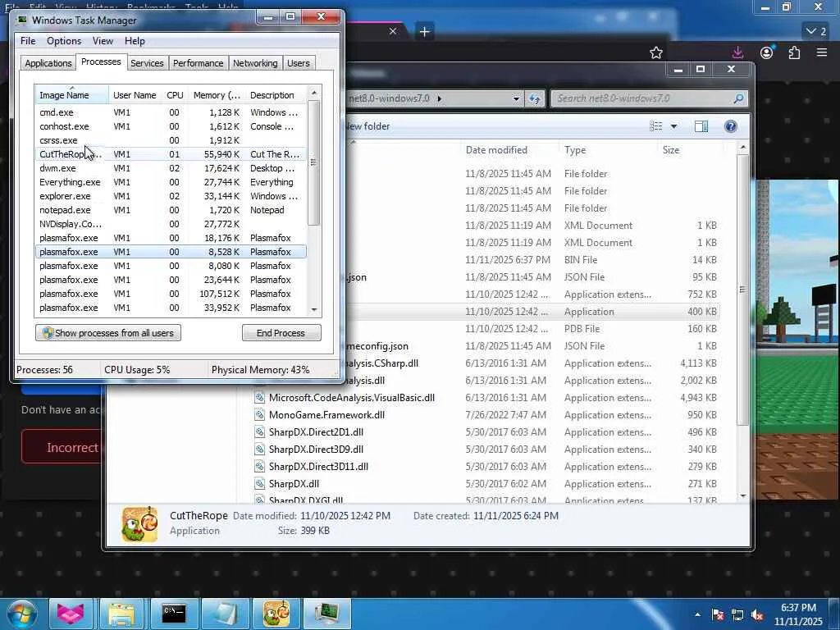Viewport: 840px width, 630px height.
Task: Click the network tray icon
Action: 737,614
